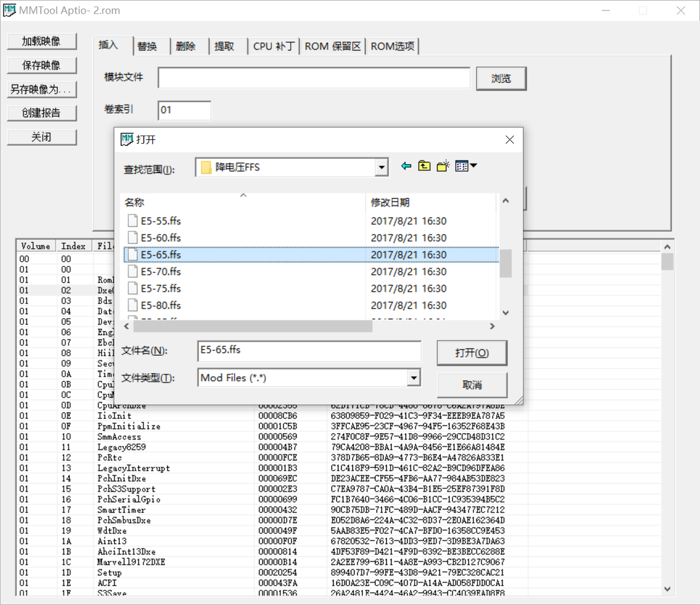
Task: Click file list scroll up arrow
Action: click(x=506, y=201)
